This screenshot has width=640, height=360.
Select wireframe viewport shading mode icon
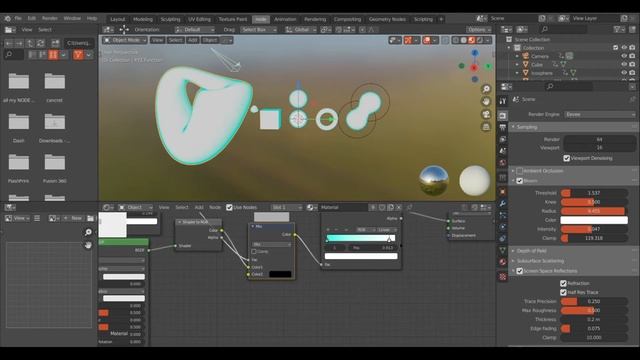(x=456, y=40)
